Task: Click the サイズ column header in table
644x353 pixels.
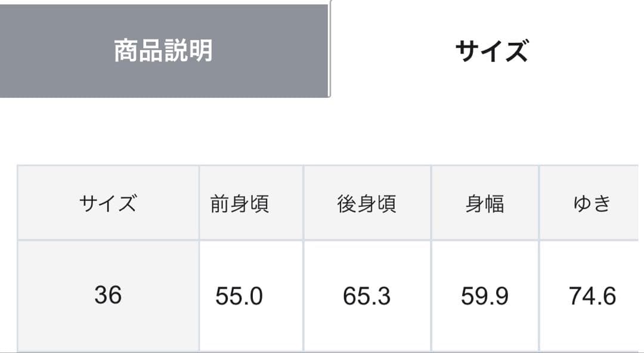Action: (107, 203)
